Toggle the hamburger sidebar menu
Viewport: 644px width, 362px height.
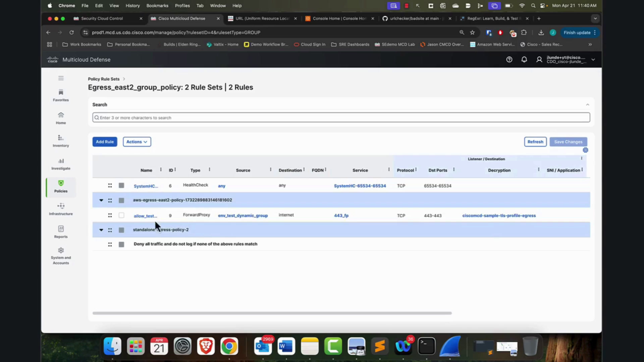[x=61, y=78]
